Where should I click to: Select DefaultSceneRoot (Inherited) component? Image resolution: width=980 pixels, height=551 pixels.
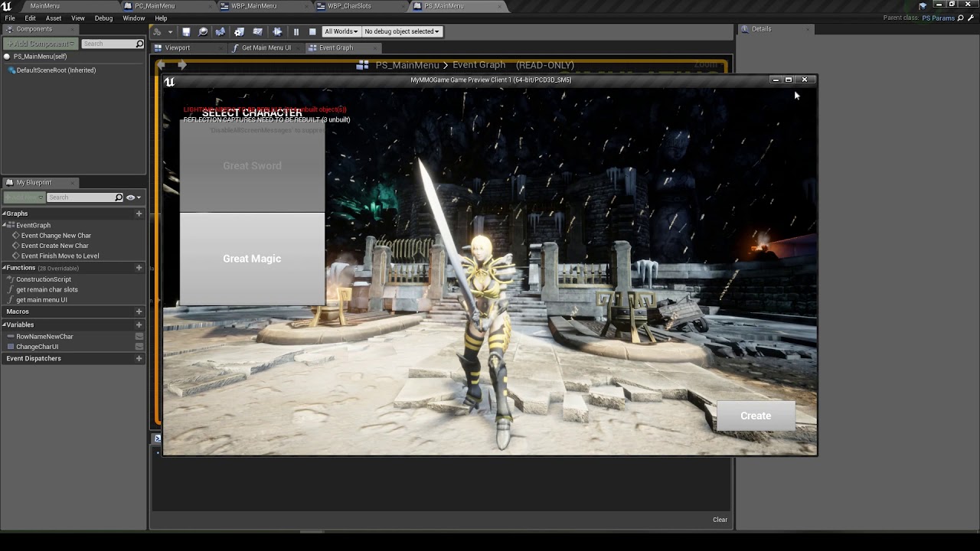click(x=56, y=70)
